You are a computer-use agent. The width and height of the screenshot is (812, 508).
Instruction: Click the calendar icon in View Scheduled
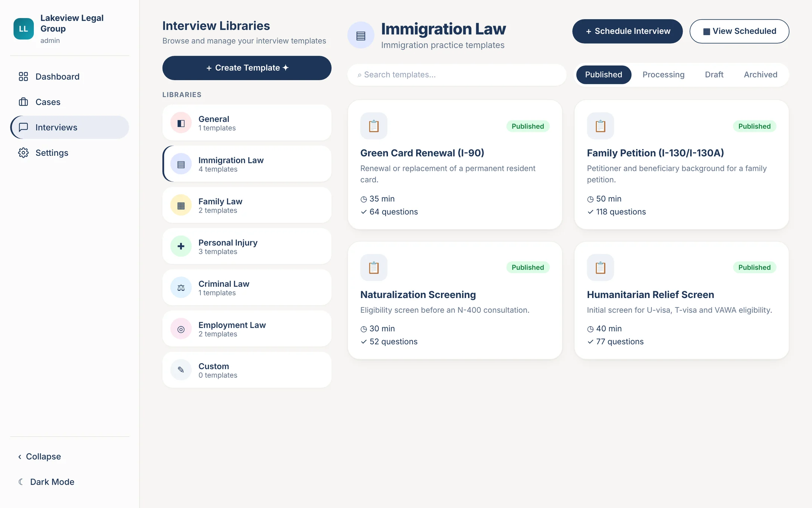(706, 31)
